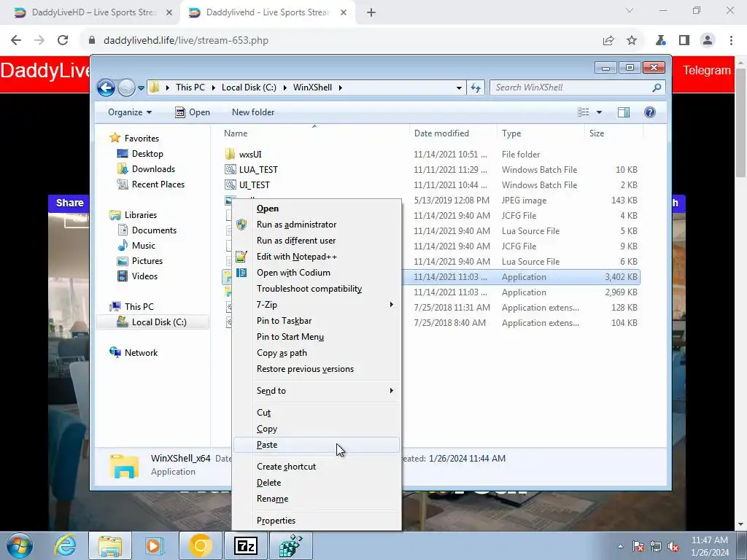Choose Copy in context menu
The image size is (747, 560).
[317, 429]
